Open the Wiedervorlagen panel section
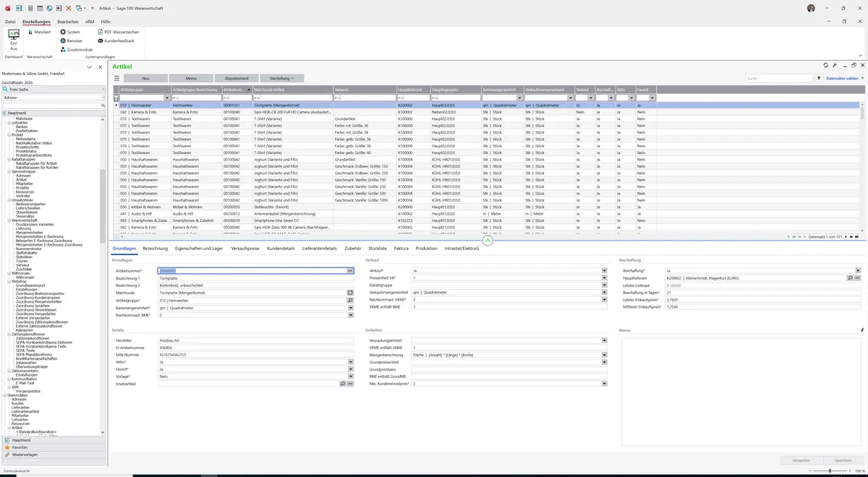The height and width of the screenshot is (477, 868). [x=54, y=455]
